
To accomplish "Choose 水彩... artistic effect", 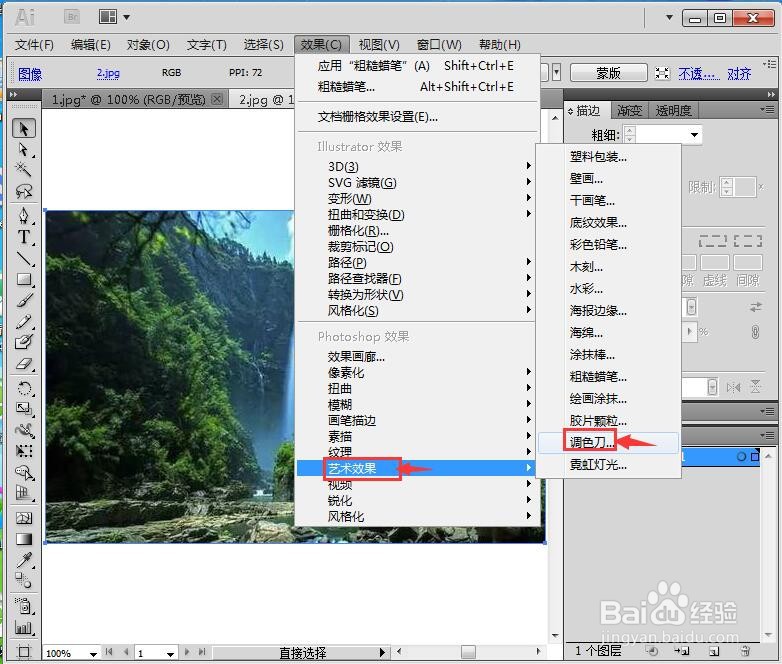I will 608,289.
